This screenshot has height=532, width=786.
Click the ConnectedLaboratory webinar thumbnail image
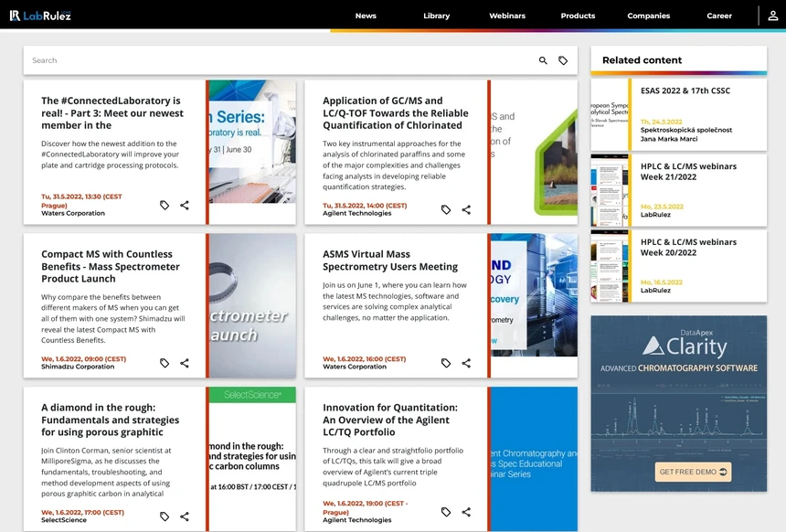[x=252, y=142]
